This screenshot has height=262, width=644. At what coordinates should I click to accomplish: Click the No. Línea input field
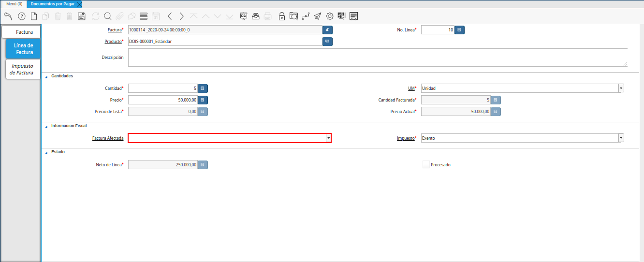[x=438, y=30]
